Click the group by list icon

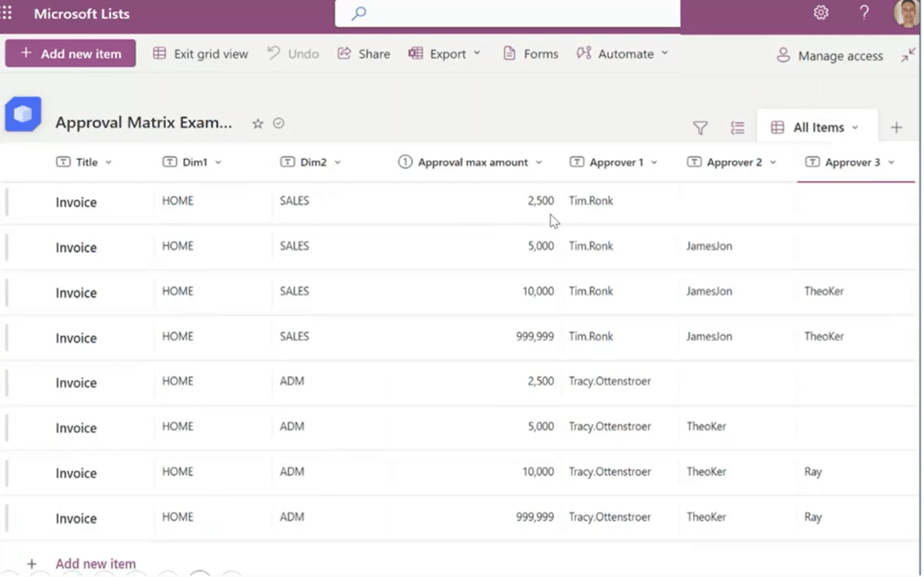point(737,128)
